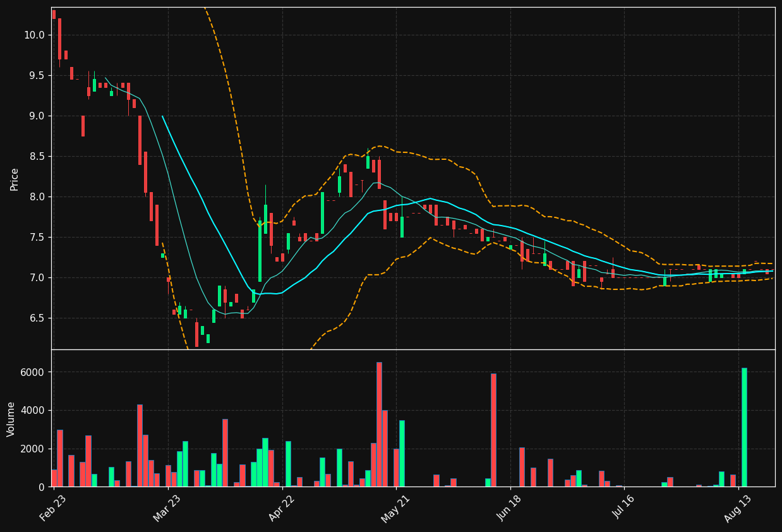This screenshot has height=532, width=782.
Task: Click the 0 volume tick label
Action: (x=41, y=487)
